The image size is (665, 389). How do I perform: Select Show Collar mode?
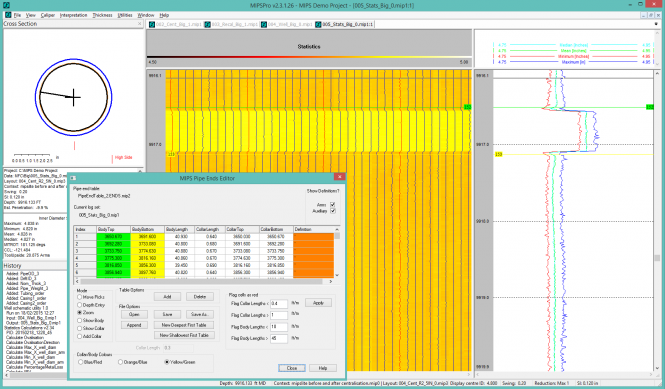(x=79, y=328)
